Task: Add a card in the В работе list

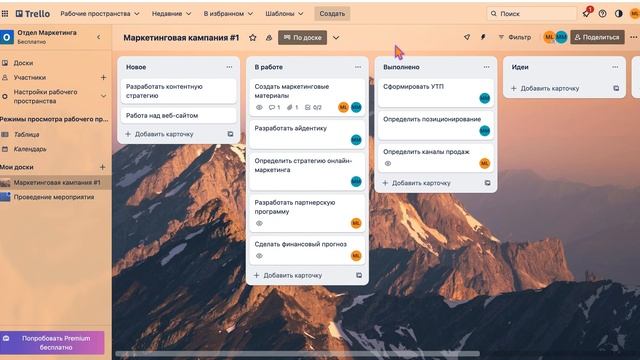Action: tap(288, 275)
